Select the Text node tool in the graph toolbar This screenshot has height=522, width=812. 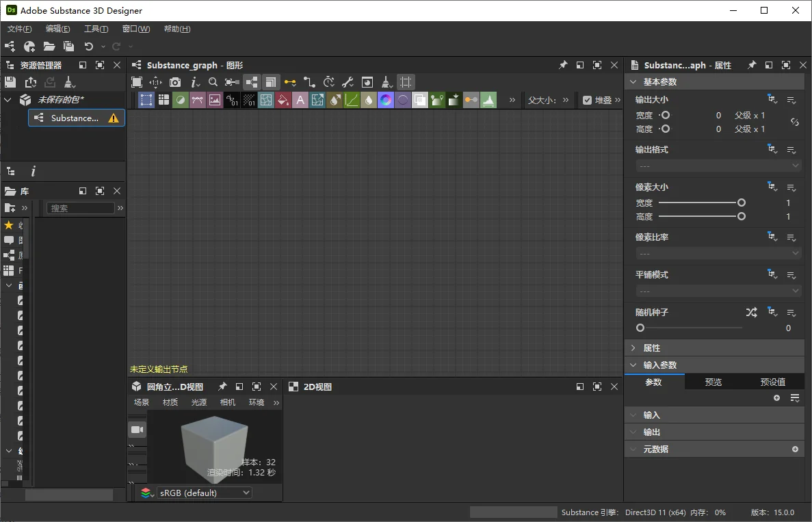(x=300, y=99)
